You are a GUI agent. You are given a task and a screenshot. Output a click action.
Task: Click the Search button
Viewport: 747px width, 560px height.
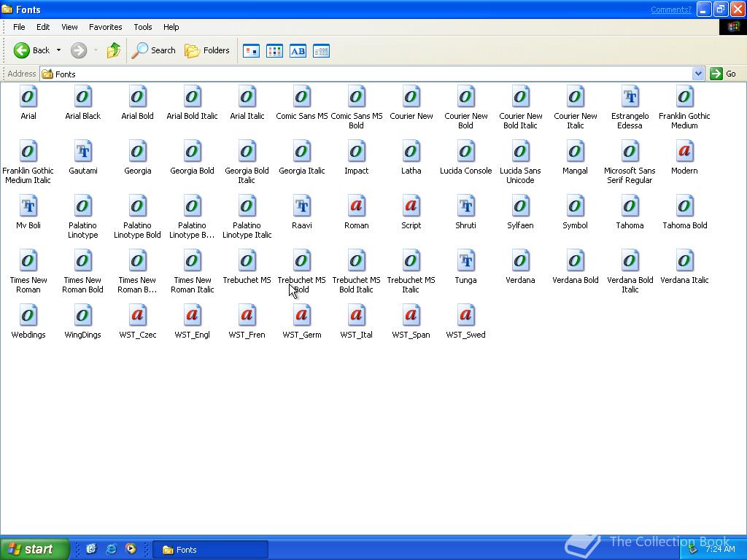pyautogui.click(x=153, y=50)
